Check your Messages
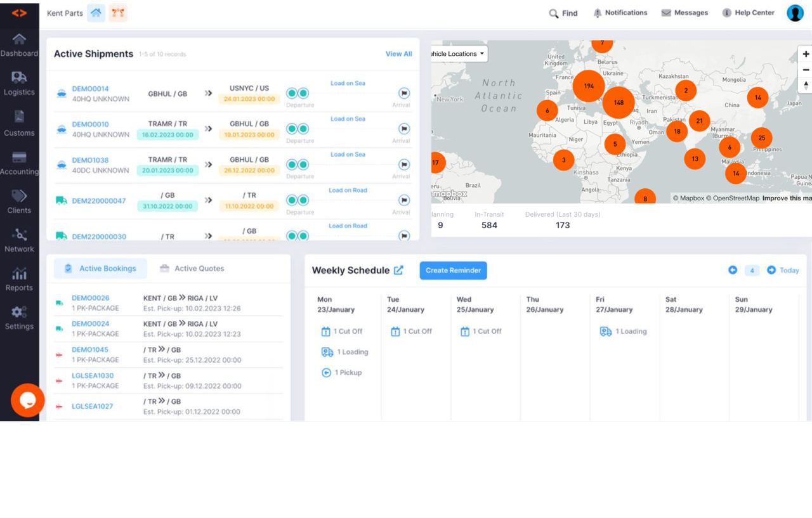The image size is (812, 518). pyautogui.click(x=684, y=13)
